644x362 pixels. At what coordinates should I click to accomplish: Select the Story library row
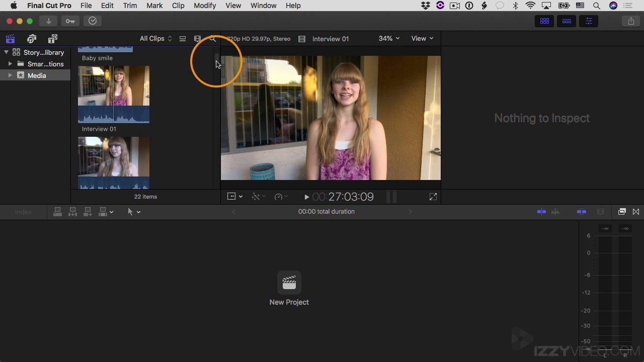coord(35,52)
